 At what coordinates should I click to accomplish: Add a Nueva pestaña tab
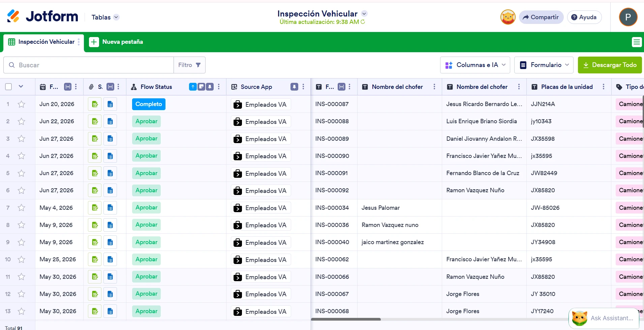116,42
